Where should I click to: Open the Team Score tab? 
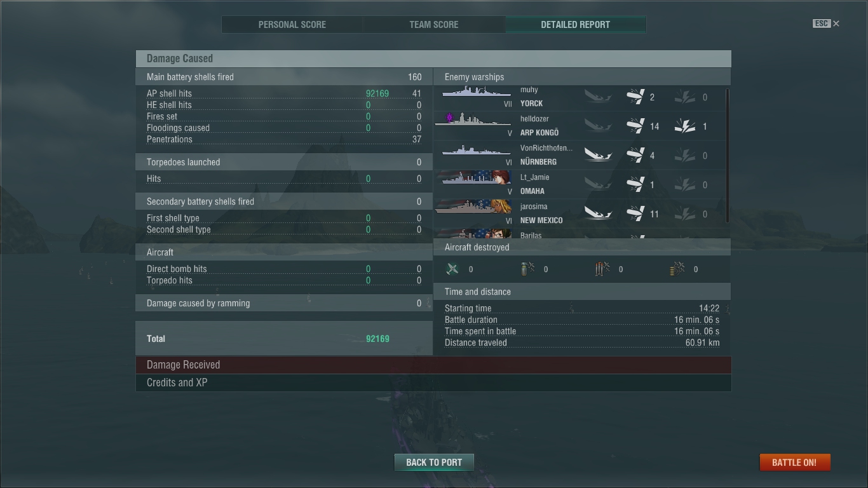[434, 25]
